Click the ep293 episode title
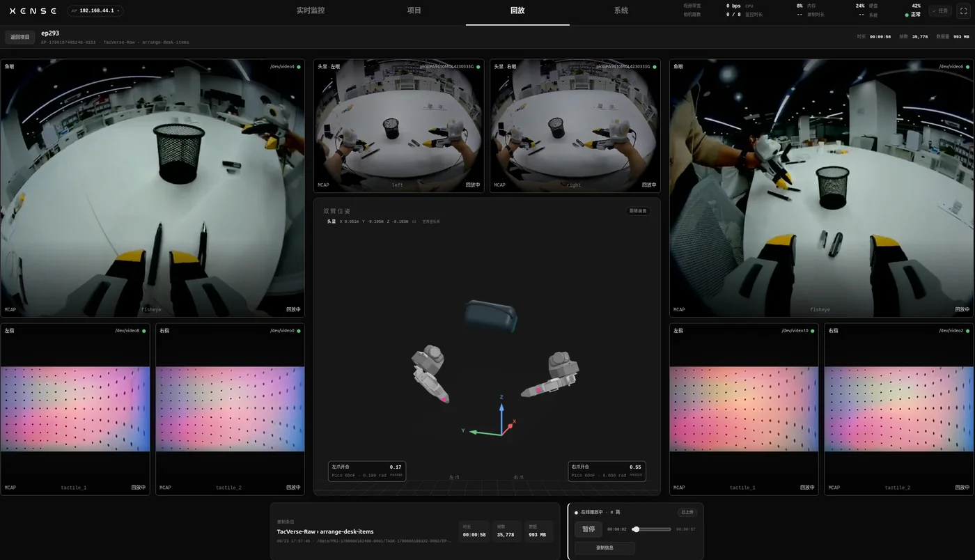The width and height of the screenshot is (975, 560). click(x=50, y=33)
